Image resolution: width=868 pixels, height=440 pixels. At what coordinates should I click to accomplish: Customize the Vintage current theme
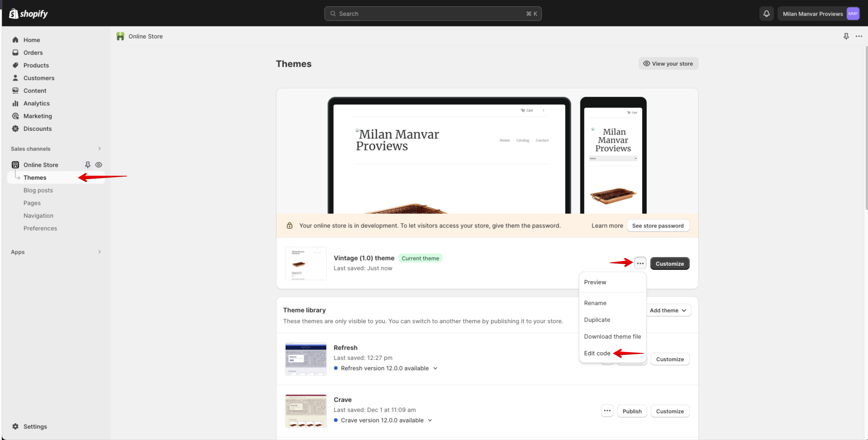click(x=670, y=263)
